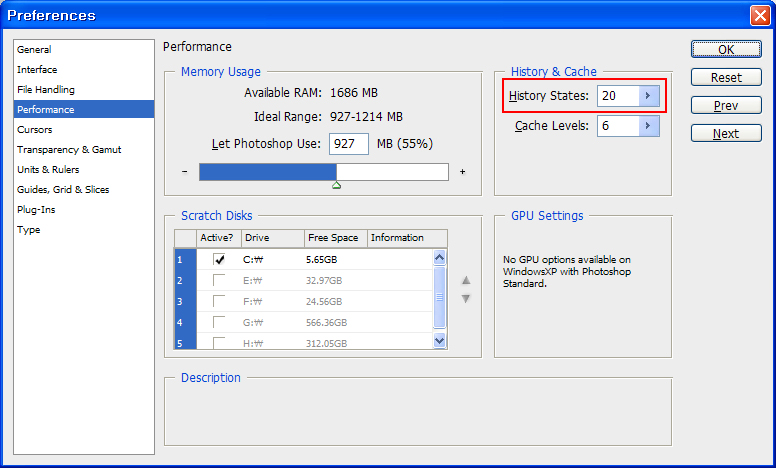This screenshot has height=468, width=776.
Task: Select the 32.97GB free space cell
Action: 324,281
